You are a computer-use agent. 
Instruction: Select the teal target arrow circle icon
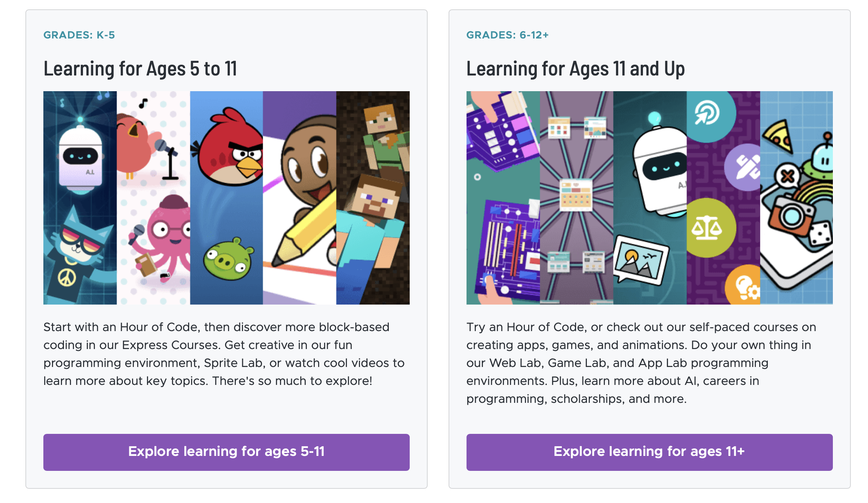[x=708, y=113]
